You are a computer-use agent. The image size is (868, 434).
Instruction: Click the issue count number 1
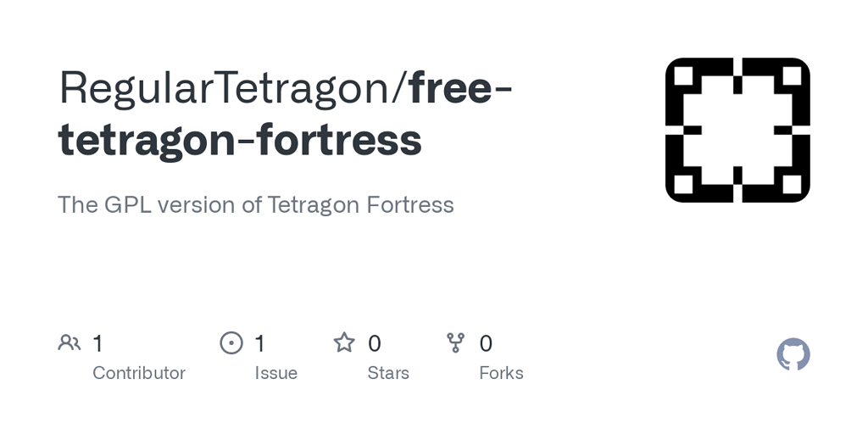click(x=259, y=344)
